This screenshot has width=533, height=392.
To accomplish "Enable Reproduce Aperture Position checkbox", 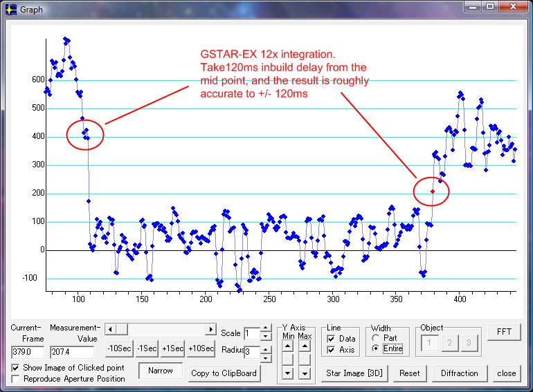I will pos(15,379).
